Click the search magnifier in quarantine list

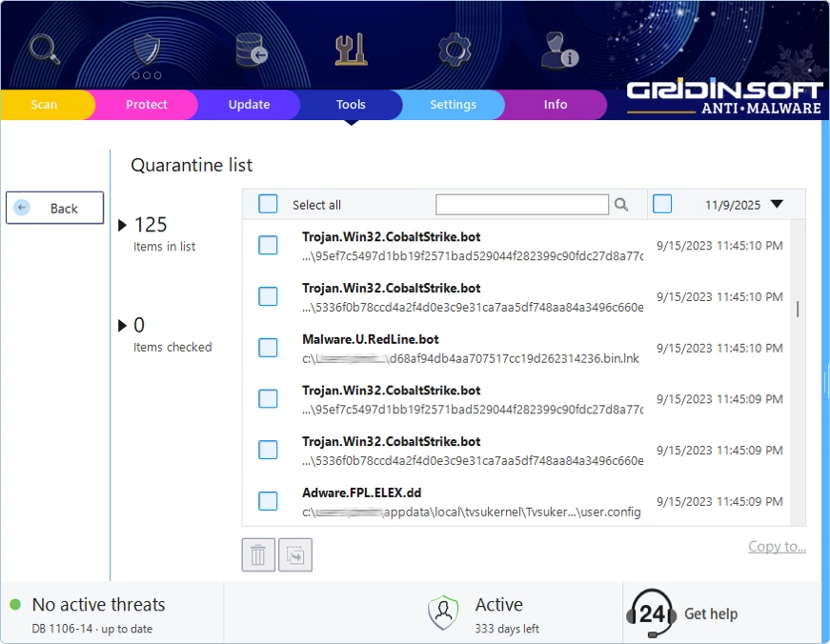pos(621,204)
